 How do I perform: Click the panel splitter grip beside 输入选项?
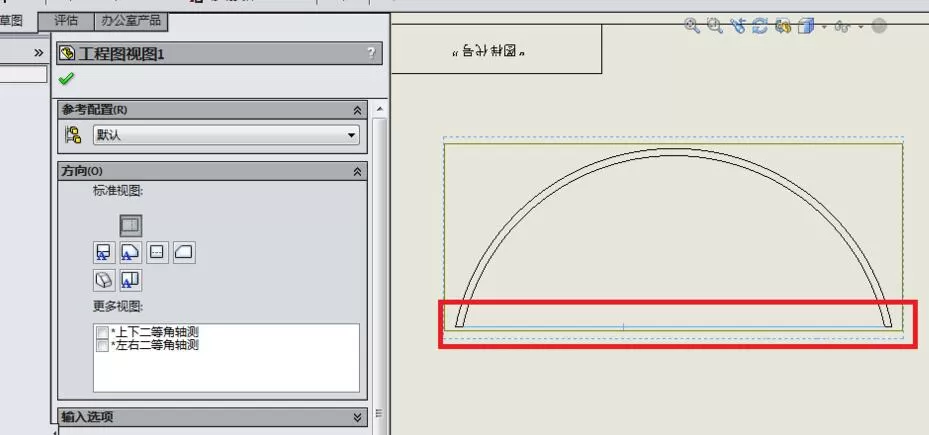tap(379, 413)
